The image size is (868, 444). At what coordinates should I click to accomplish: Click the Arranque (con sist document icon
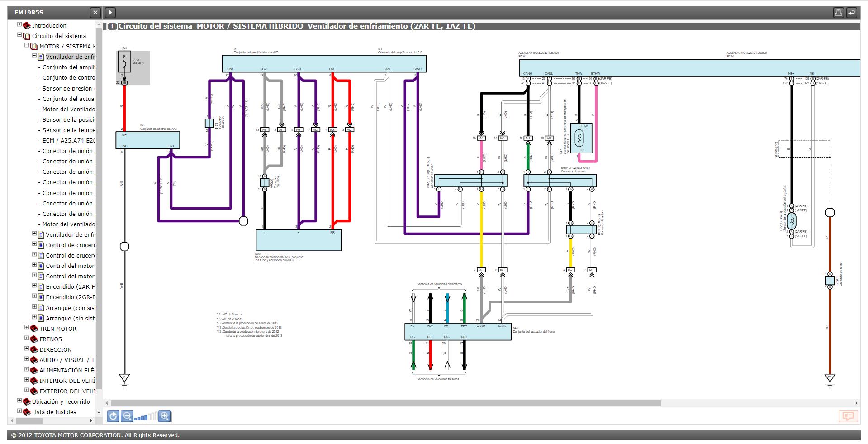[x=41, y=308]
